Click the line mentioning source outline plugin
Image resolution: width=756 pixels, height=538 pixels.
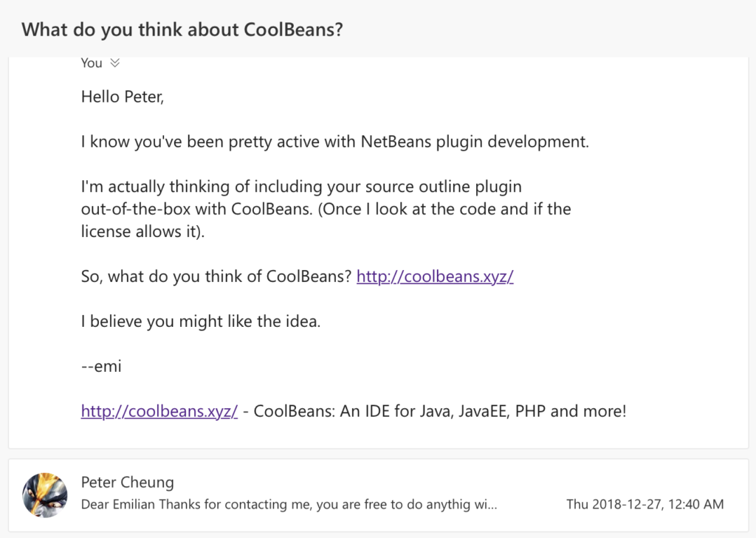(301, 187)
